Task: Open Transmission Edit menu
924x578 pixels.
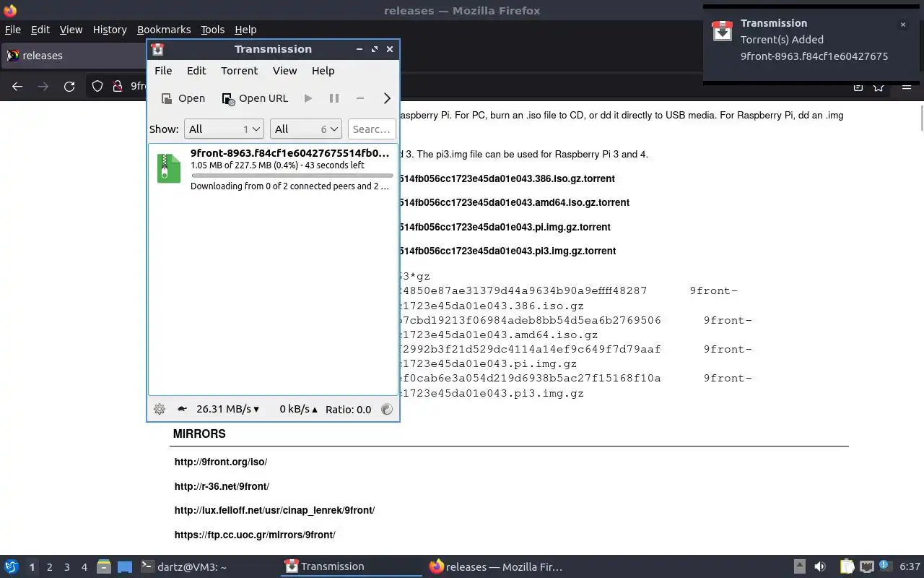Action: click(x=196, y=70)
